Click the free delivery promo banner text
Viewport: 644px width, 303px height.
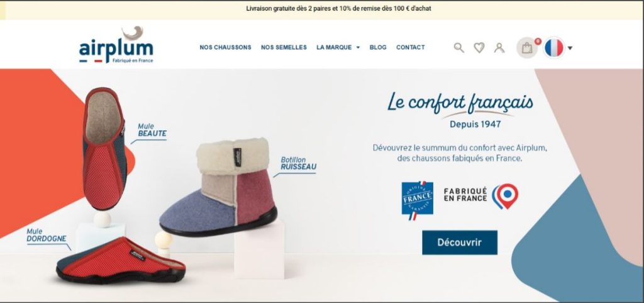tap(339, 8)
